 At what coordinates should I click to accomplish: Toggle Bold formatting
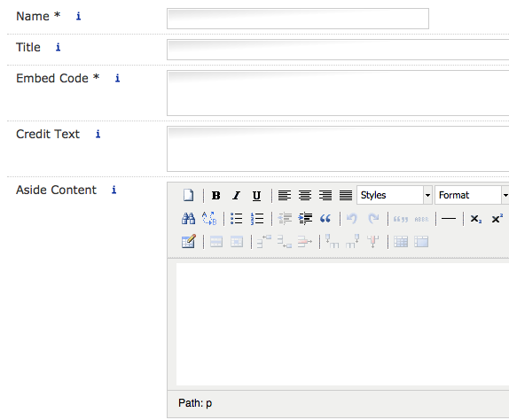pyautogui.click(x=215, y=195)
